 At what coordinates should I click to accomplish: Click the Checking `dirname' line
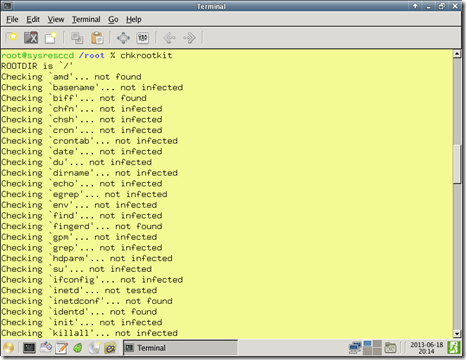pos(89,173)
